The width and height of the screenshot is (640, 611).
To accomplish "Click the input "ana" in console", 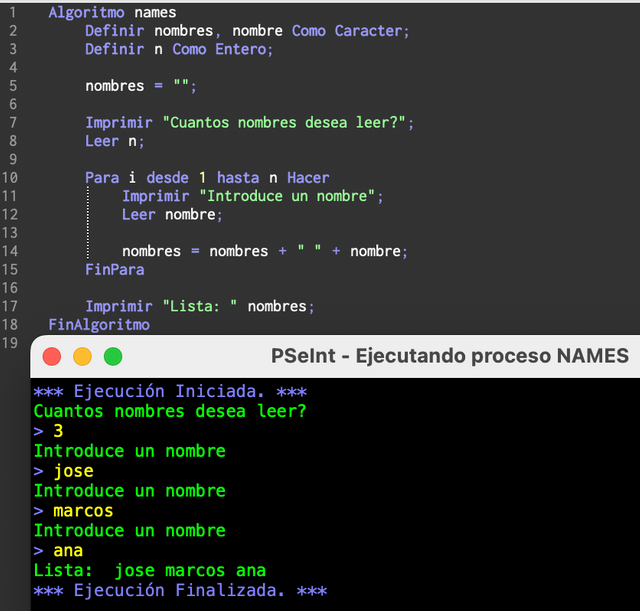I will [68, 551].
